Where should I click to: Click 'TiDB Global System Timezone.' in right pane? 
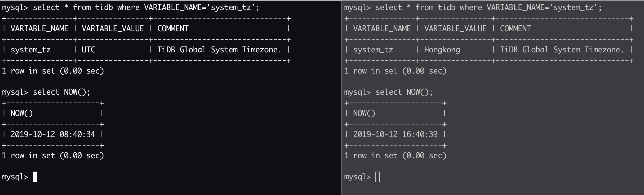tap(562, 50)
